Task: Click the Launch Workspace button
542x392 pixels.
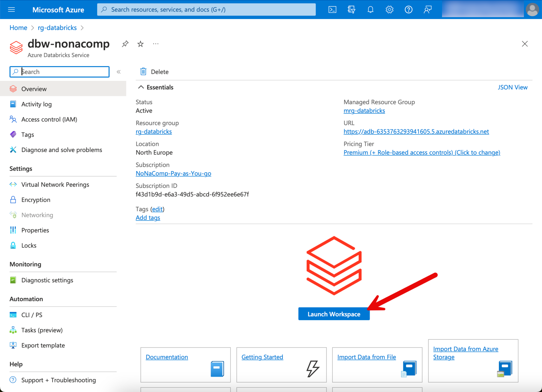Action: (334, 314)
